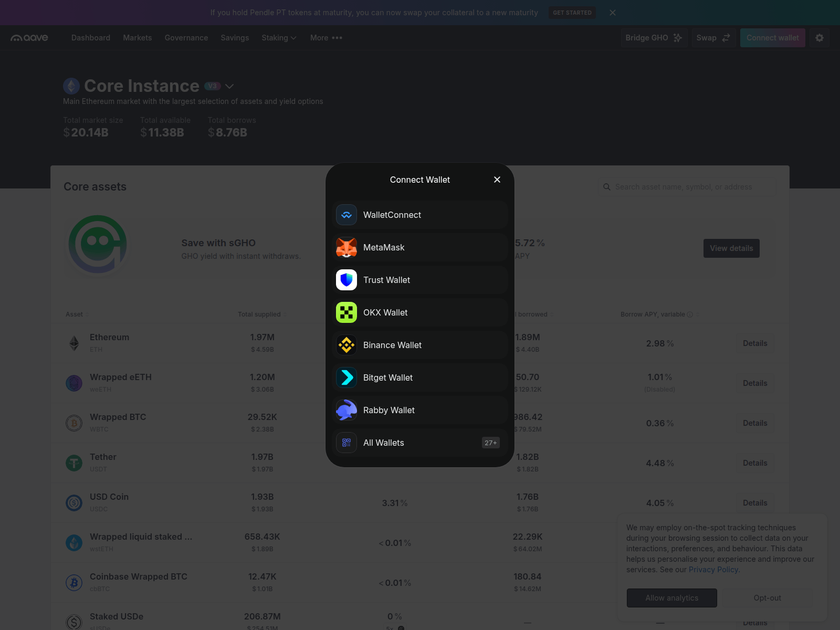Click the GET STARTED banner button
The height and width of the screenshot is (630, 840).
(x=572, y=13)
